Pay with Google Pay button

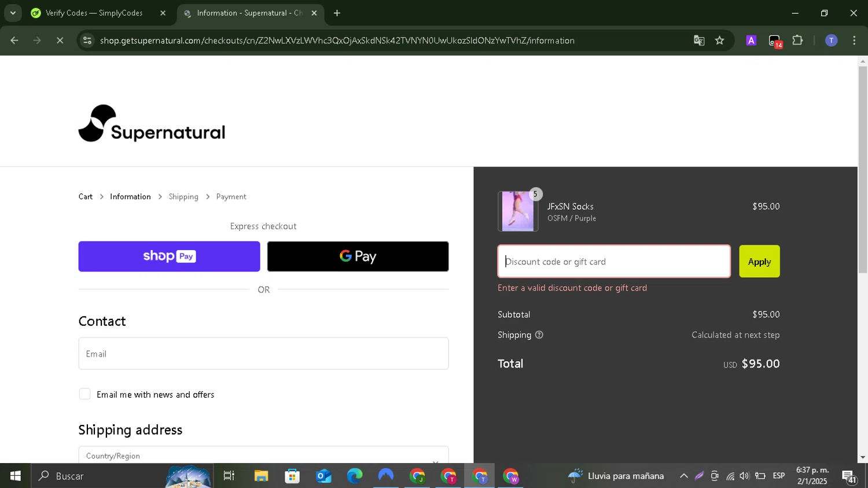click(x=358, y=256)
